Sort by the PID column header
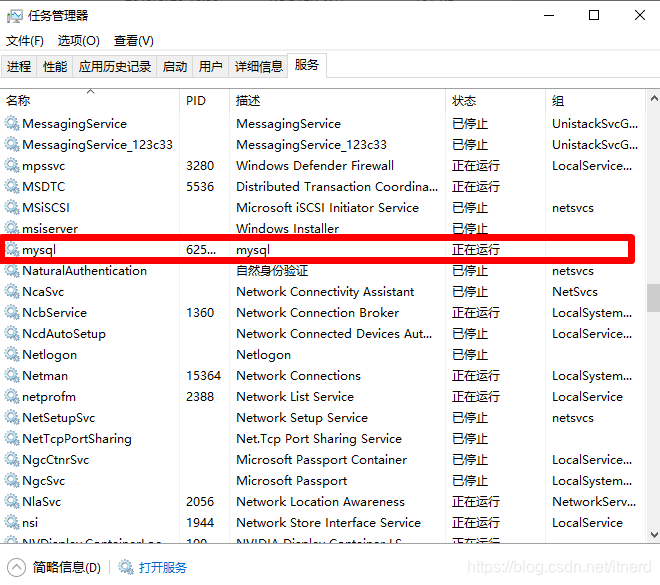 click(205, 101)
